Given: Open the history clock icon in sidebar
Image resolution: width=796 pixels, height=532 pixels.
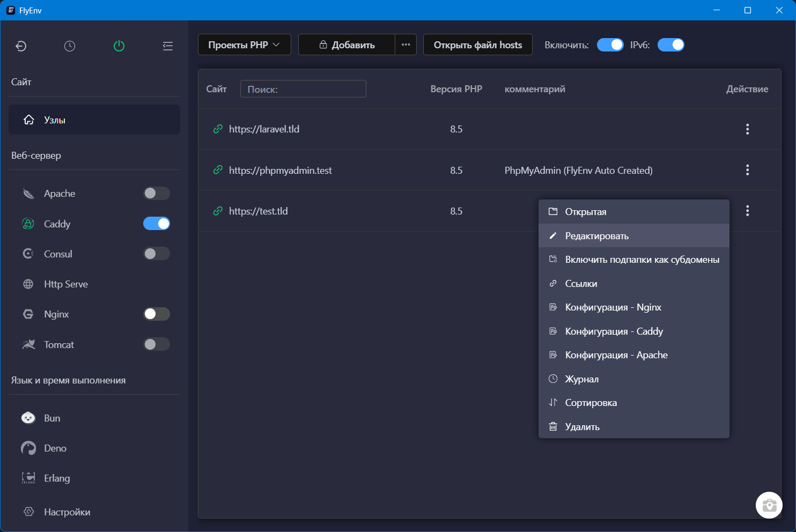Looking at the screenshot, I should pyautogui.click(x=70, y=46).
